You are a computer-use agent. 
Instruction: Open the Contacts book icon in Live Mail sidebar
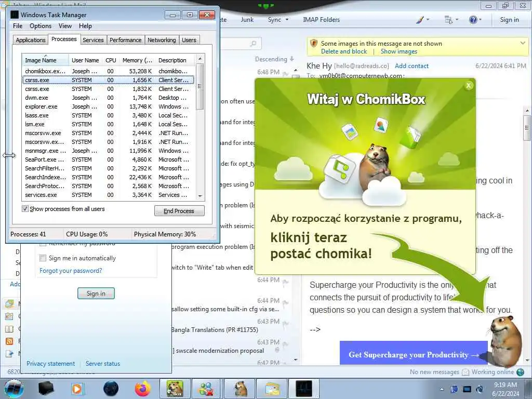click(x=9, y=329)
